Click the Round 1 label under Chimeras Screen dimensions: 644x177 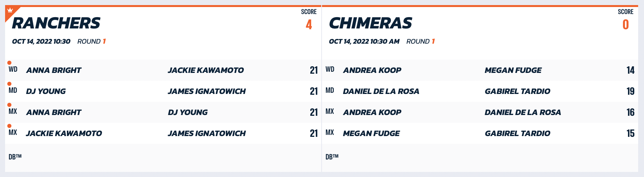[x=420, y=41]
